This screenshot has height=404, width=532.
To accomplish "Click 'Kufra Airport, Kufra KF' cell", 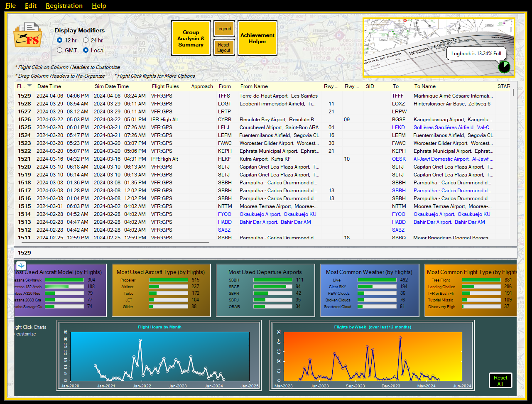I will (265, 159).
